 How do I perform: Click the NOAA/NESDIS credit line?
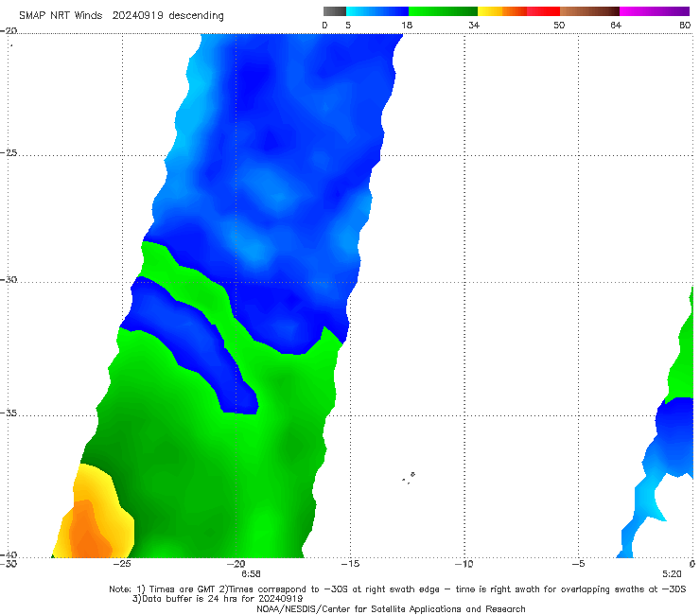[391, 609]
